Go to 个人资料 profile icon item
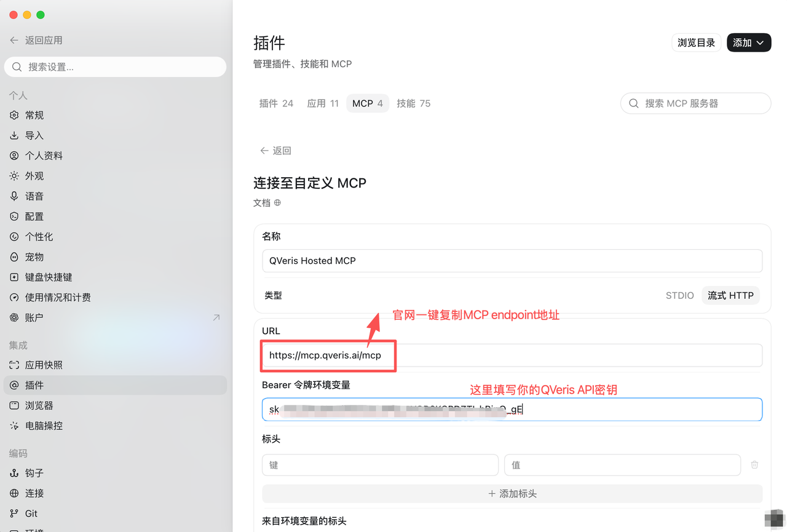The height and width of the screenshot is (532, 787). click(14, 156)
